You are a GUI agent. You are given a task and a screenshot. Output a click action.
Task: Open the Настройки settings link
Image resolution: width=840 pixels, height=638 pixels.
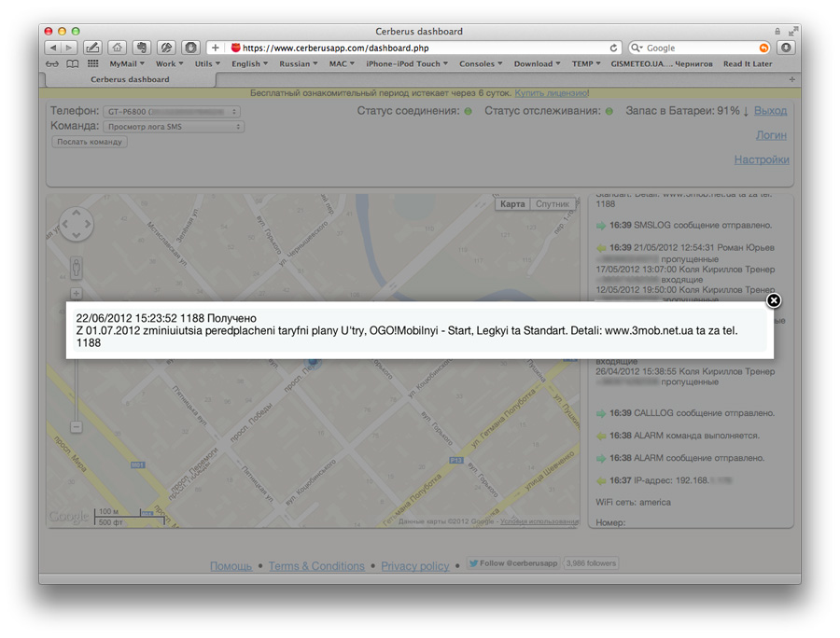(761, 159)
